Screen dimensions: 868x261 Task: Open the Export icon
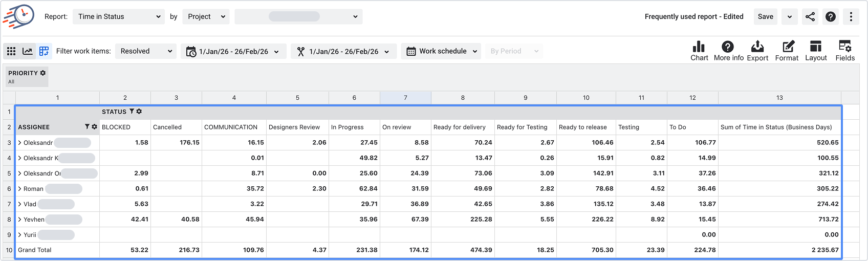757,47
